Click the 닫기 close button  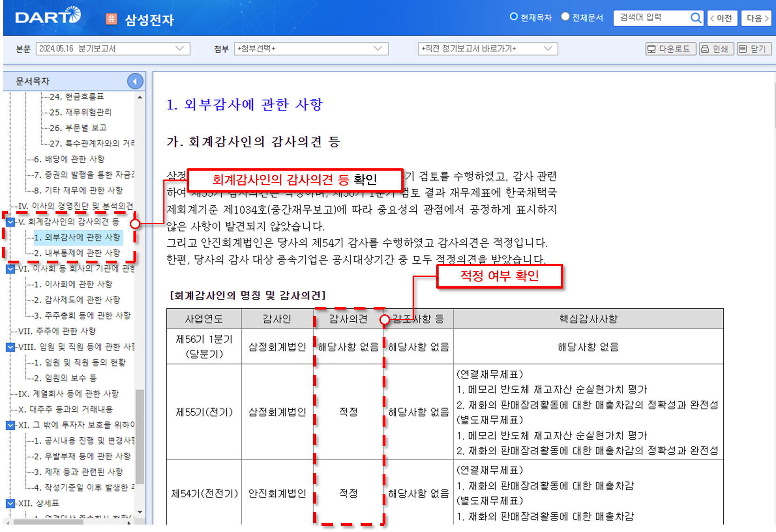(x=754, y=48)
